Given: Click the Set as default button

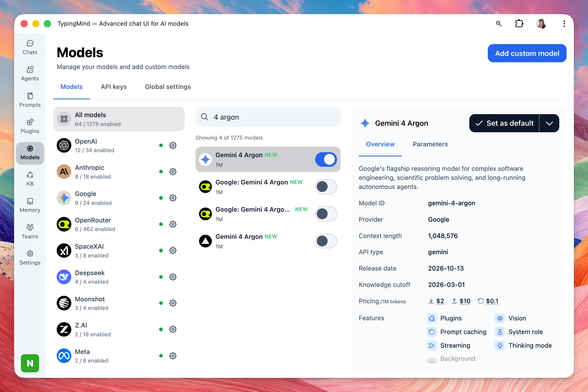Looking at the screenshot, I should coord(504,123).
